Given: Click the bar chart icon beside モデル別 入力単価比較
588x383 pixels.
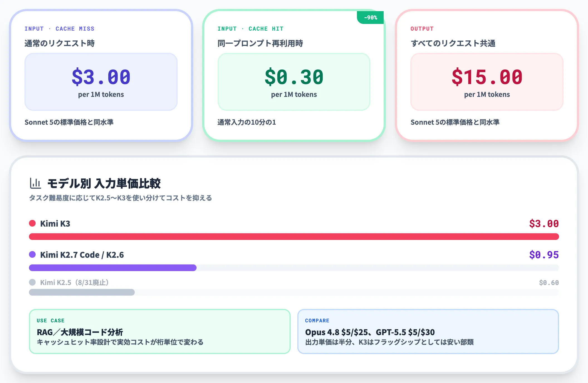Looking at the screenshot, I should [x=35, y=183].
